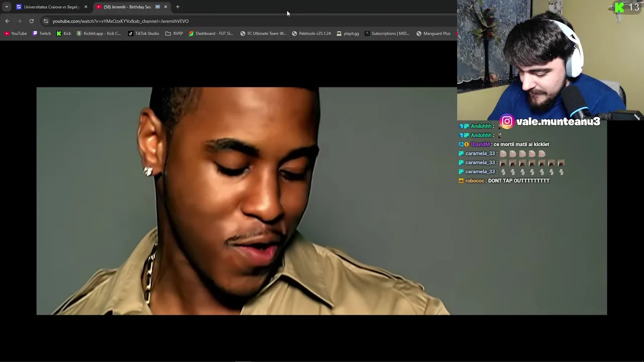The image size is (644, 362).
Task: Open FC Ultimate Team Web bookmark
Action: pyautogui.click(x=263, y=34)
